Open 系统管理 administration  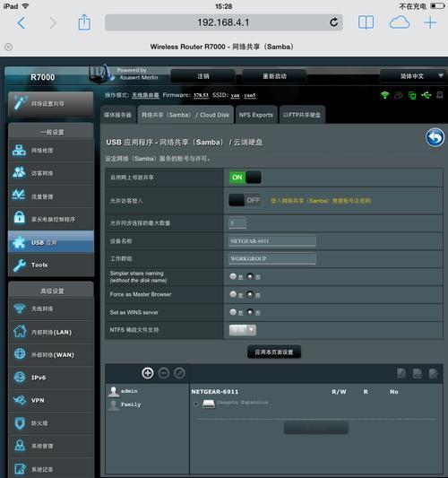tap(51, 446)
